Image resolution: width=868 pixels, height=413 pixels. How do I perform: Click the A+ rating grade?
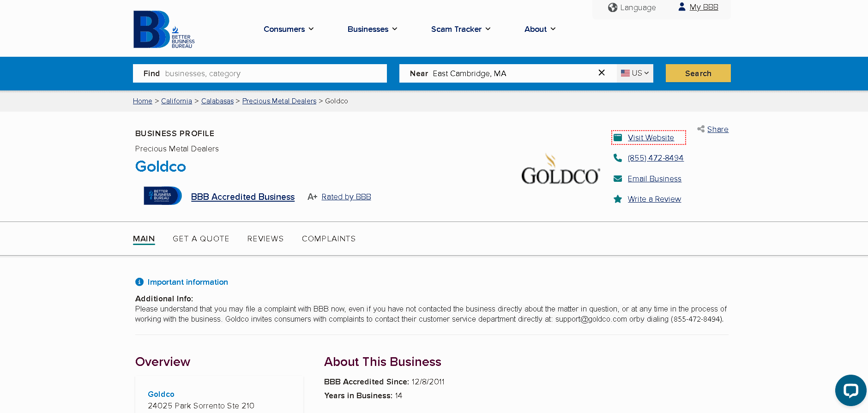point(312,197)
